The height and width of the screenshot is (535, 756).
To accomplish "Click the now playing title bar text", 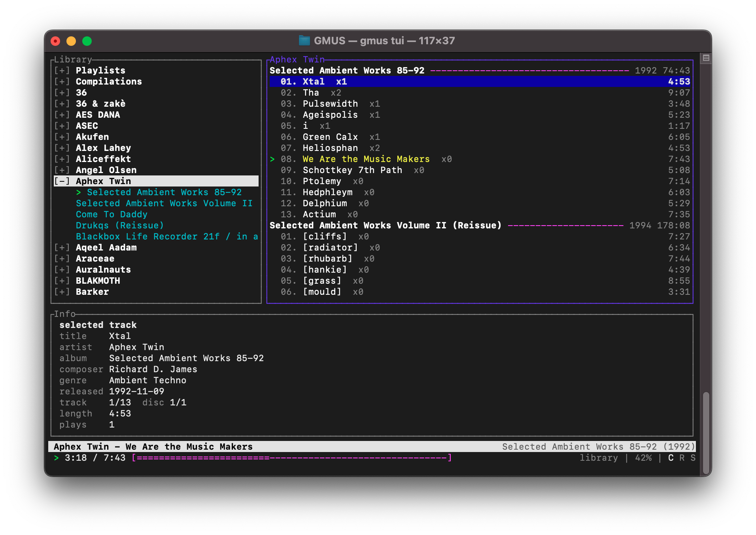I will 153,447.
